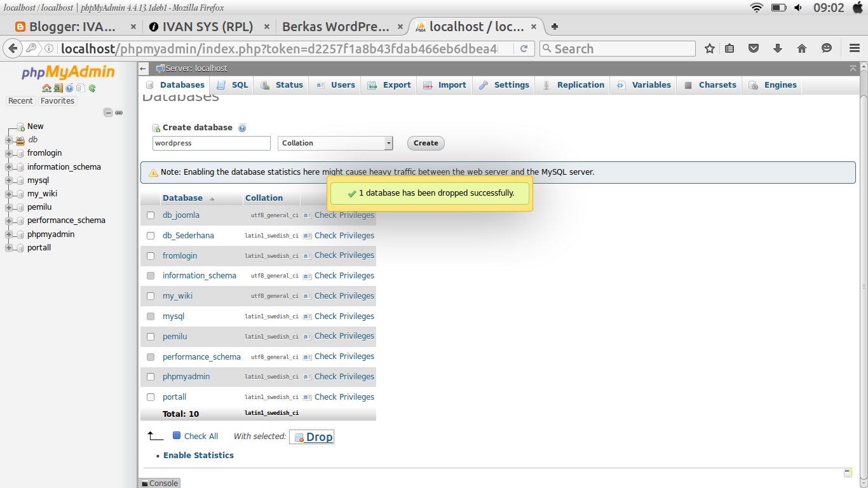Open the SQL tab
The width and height of the screenshot is (868, 488).
pos(232,85)
